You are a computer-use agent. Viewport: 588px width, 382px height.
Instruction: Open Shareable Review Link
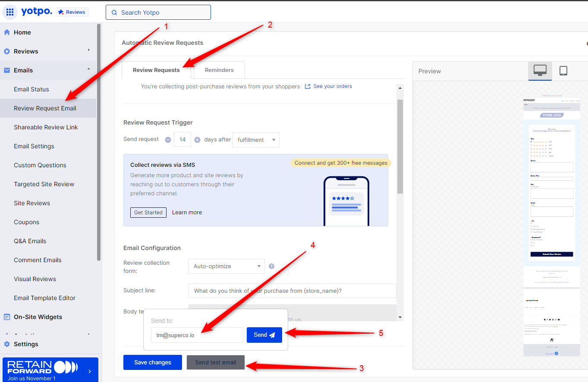point(46,127)
